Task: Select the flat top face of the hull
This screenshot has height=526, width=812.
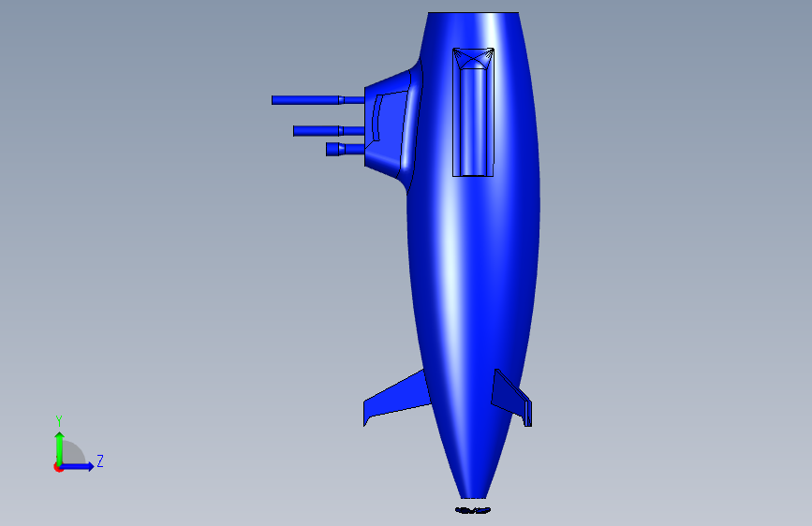Action: click(473, 12)
